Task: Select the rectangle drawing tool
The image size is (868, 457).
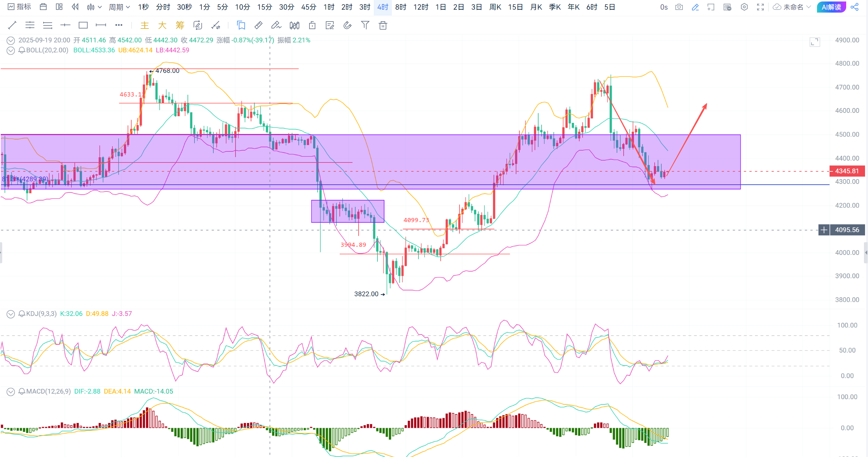Action: 83,25
